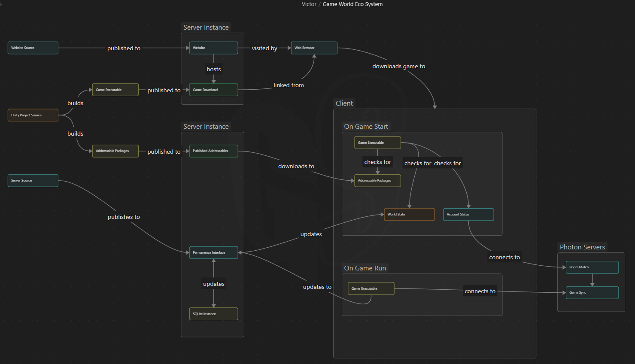Select the Published Addressables node
This screenshot has width=635, height=364.
tap(213, 151)
